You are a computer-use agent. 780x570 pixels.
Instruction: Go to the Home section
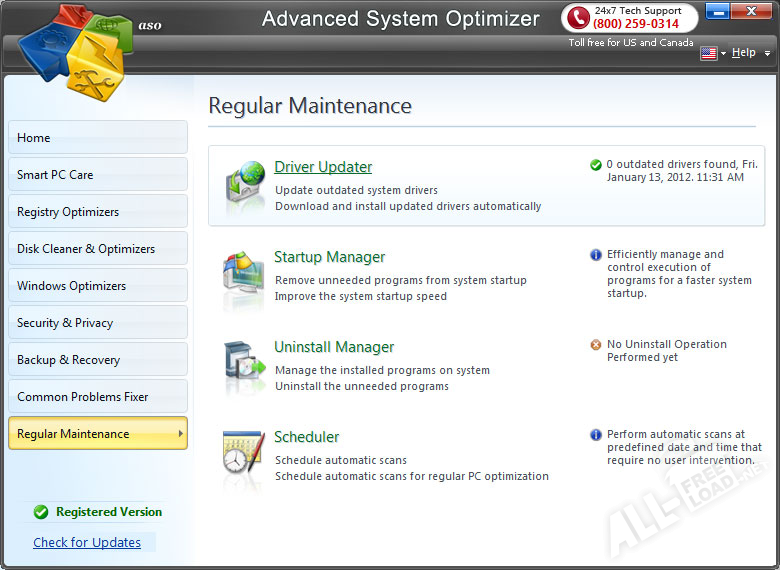[x=97, y=138]
